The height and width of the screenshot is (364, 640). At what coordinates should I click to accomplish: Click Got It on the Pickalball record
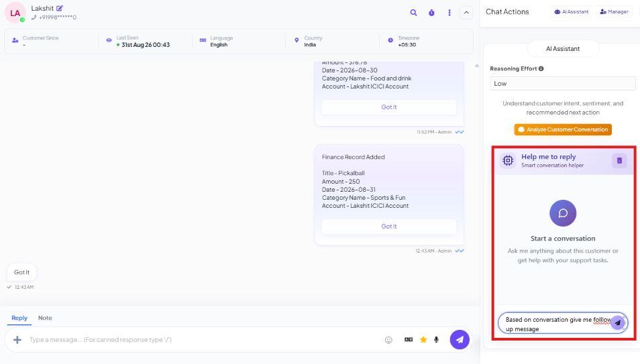pyautogui.click(x=389, y=227)
